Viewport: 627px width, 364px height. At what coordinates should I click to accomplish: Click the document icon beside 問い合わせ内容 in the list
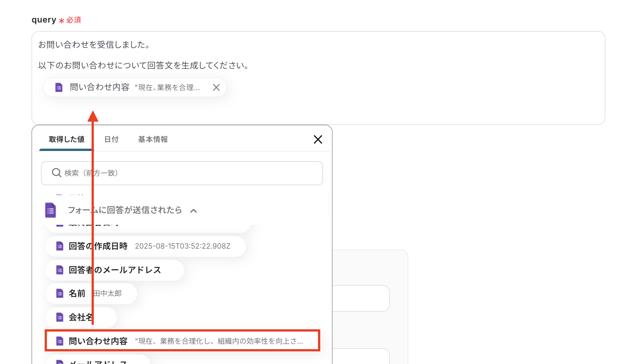point(59,341)
